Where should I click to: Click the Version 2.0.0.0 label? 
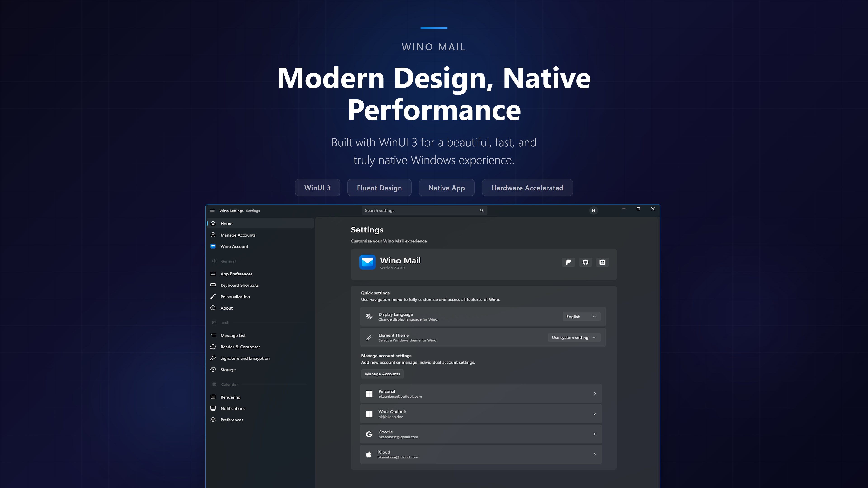[392, 268]
